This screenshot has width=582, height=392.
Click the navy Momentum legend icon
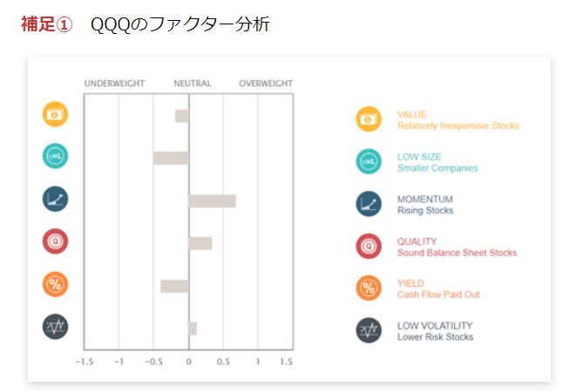(369, 204)
